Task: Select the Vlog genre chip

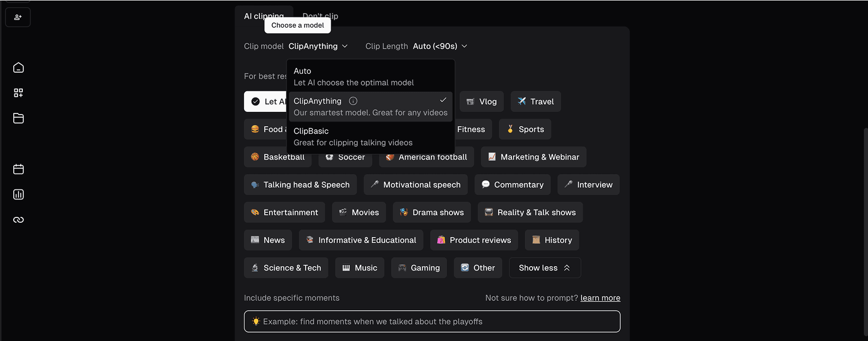Action: (482, 101)
